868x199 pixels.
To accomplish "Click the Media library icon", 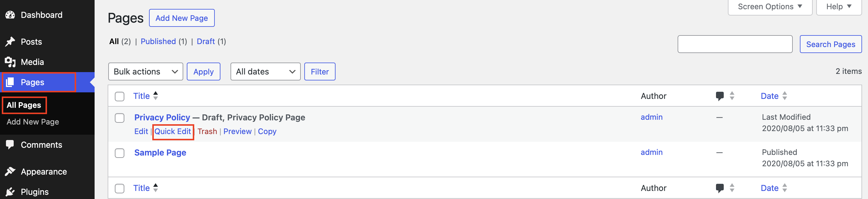I will [x=10, y=62].
